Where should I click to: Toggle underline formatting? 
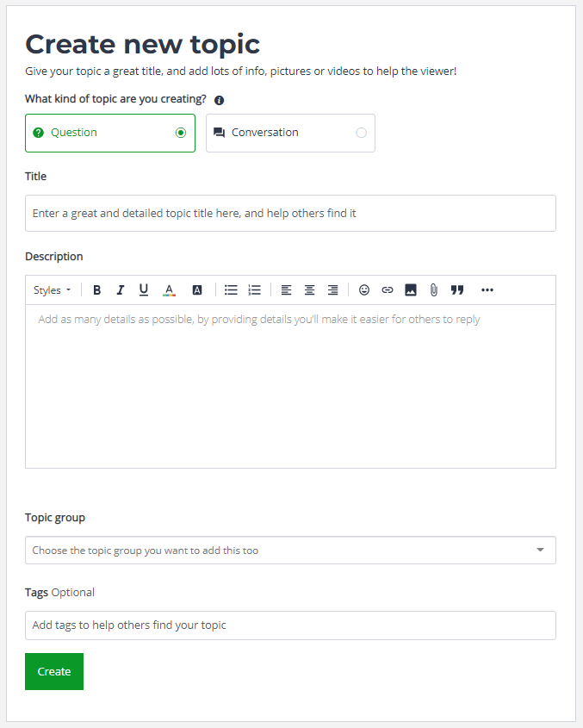[x=144, y=290]
